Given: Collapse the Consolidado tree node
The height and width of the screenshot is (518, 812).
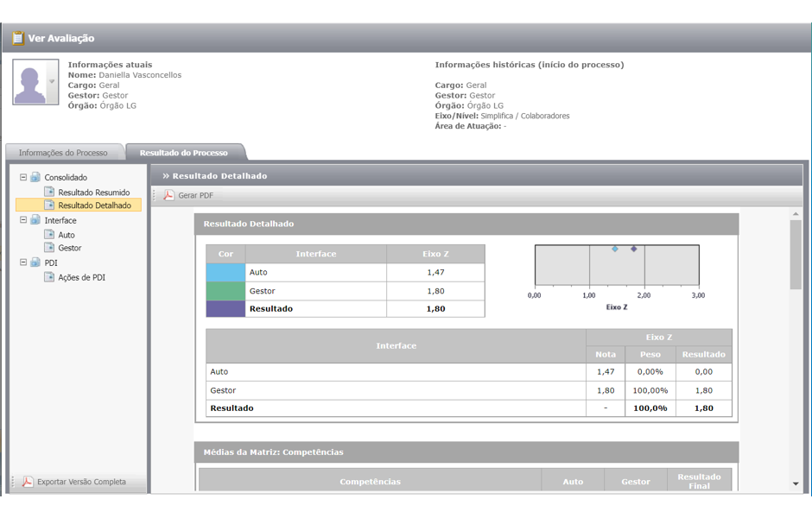Looking at the screenshot, I should (x=23, y=177).
